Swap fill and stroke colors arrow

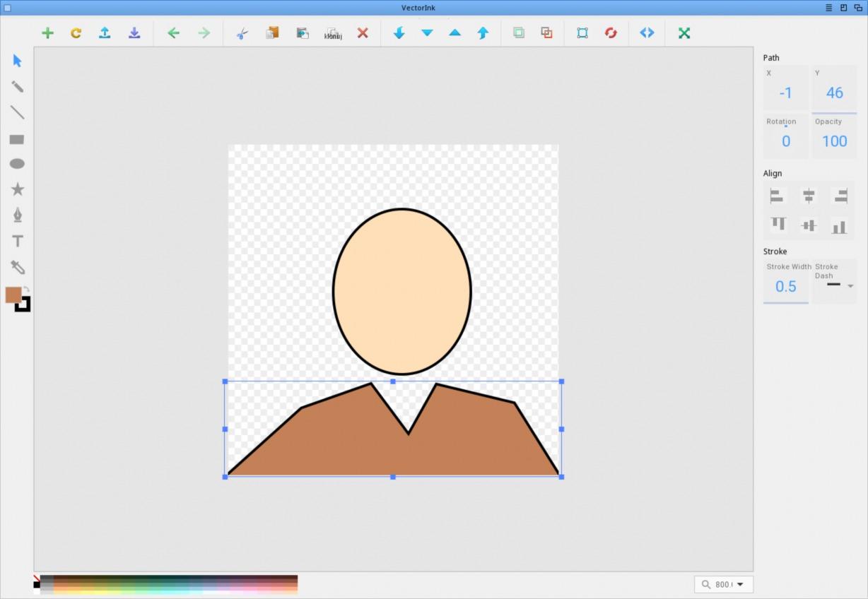26,289
